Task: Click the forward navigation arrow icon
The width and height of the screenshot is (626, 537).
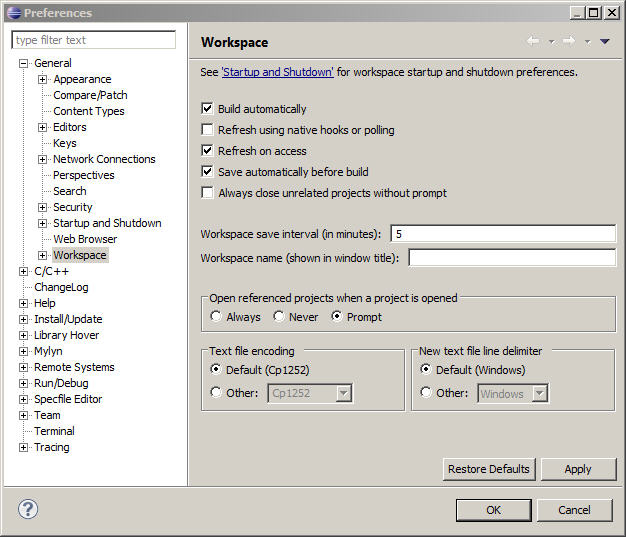Action: click(x=568, y=41)
